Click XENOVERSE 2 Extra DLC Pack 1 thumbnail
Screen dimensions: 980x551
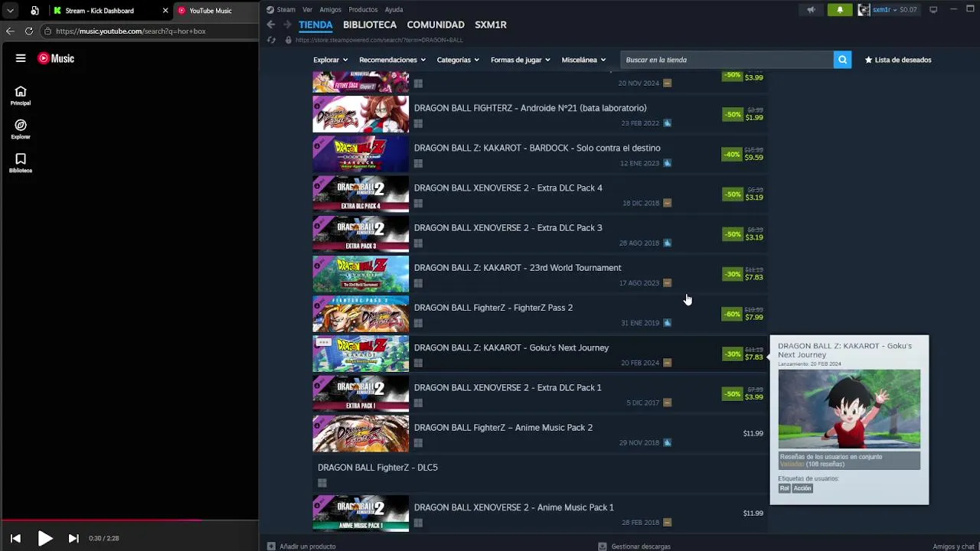361,393
